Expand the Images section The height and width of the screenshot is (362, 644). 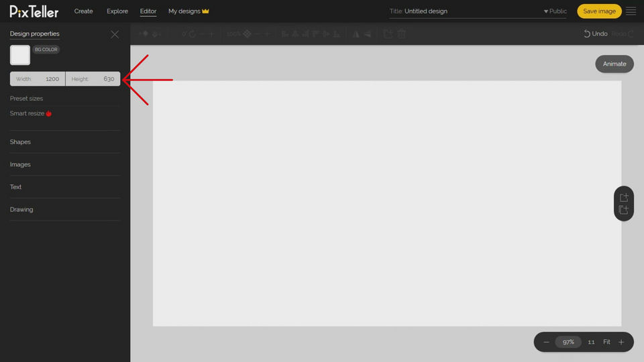[x=20, y=165]
